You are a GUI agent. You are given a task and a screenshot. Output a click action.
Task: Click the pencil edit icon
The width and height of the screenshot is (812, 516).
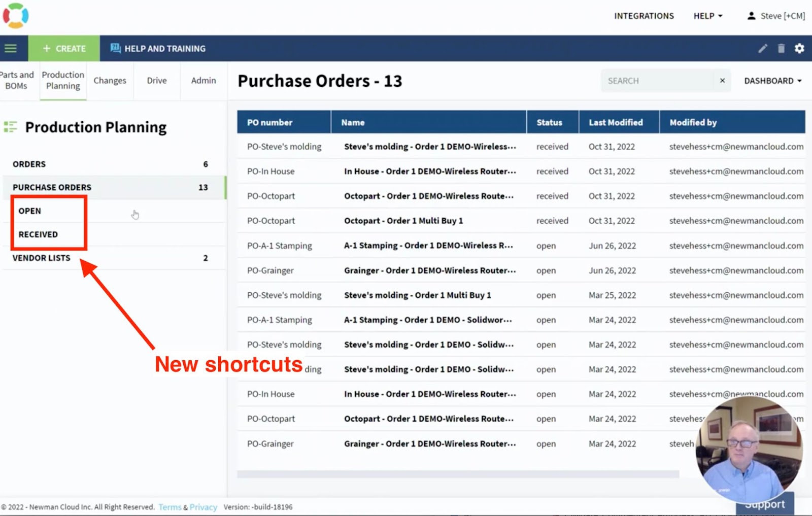[x=762, y=48]
